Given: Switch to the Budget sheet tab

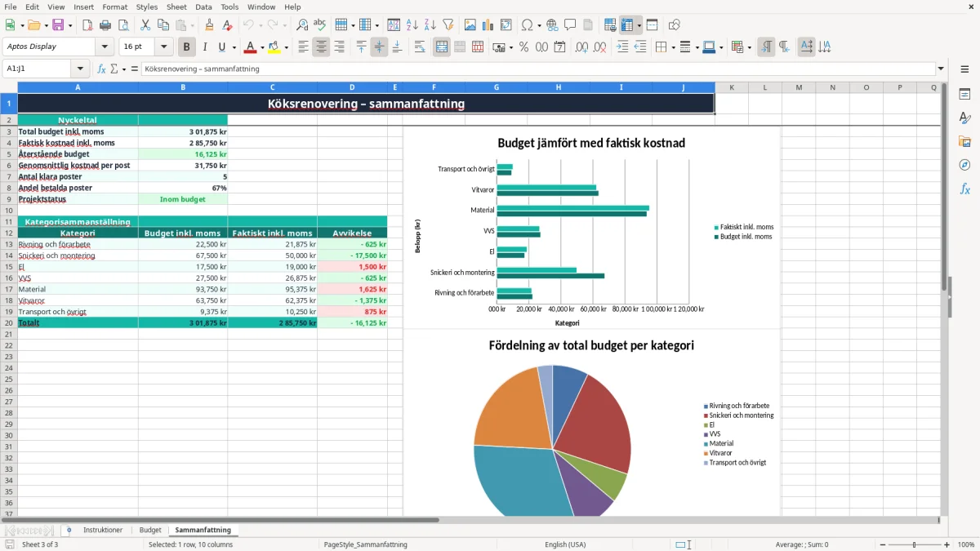Looking at the screenshot, I should click(150, 531).
